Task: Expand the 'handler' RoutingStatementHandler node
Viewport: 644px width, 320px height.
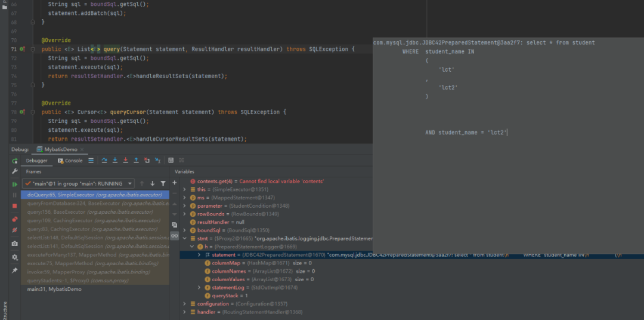Action: pos(185,312)
